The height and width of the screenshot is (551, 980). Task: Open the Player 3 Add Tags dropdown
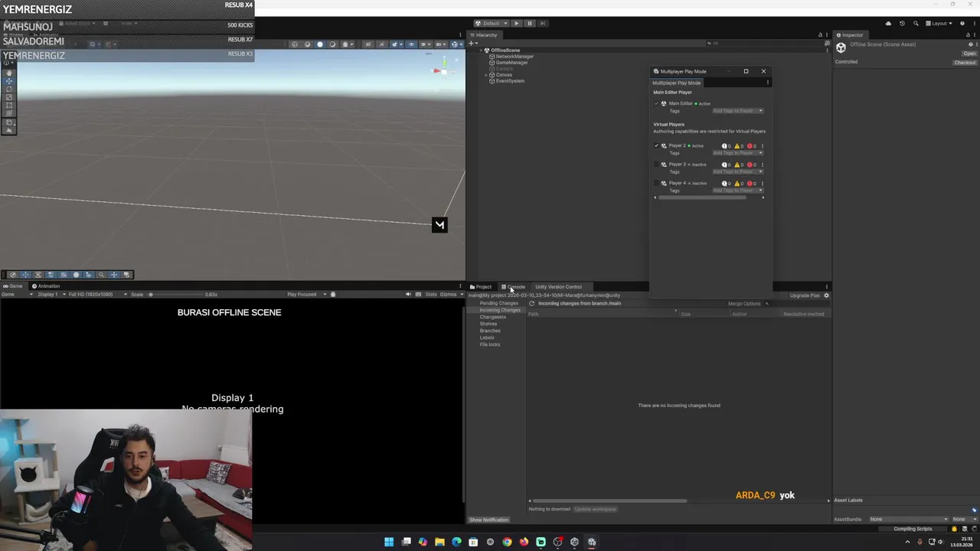click(x=737, y=171)
